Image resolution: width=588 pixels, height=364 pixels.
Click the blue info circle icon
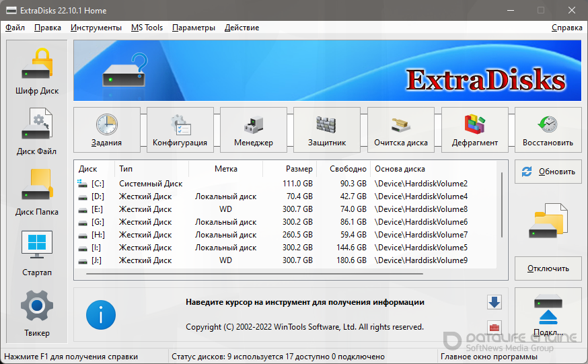[101, 315]
